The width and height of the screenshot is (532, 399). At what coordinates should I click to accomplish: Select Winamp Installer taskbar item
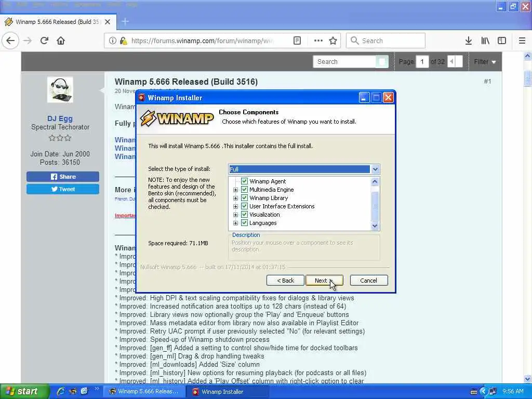228,392
